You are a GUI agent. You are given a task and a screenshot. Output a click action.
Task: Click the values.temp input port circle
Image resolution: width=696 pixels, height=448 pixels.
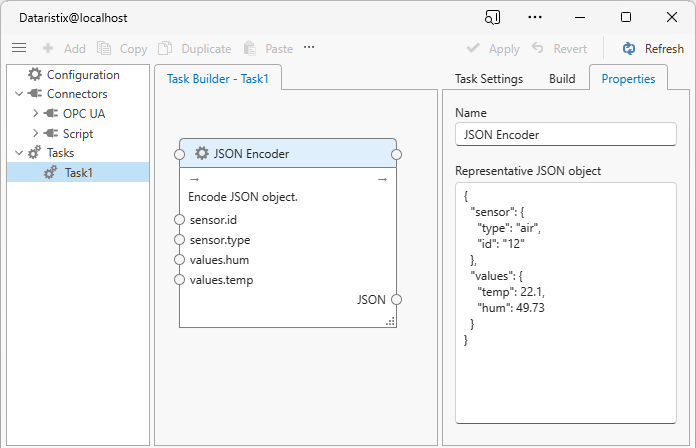(x=180, y=279)
